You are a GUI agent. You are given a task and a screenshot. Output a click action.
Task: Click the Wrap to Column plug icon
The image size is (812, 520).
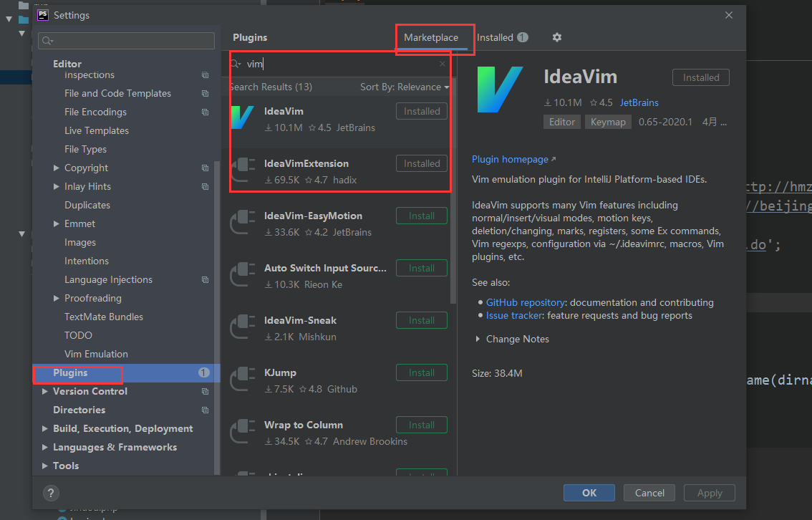(243, 432)
